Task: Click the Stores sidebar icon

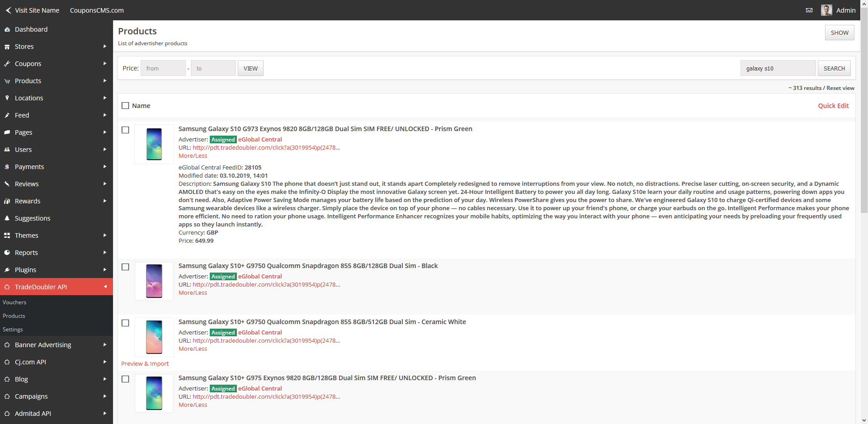Action: click(7, 47)
